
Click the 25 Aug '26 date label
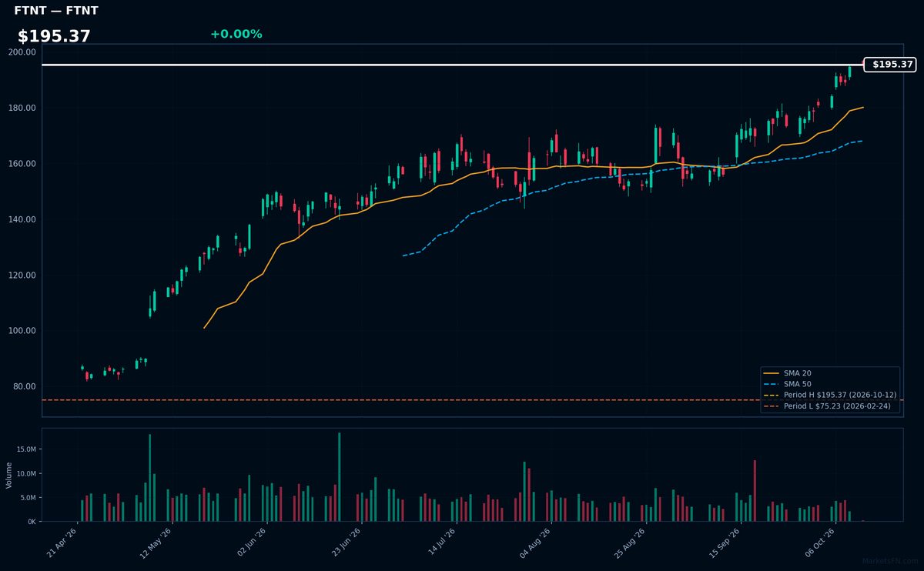tap(631, 543)
